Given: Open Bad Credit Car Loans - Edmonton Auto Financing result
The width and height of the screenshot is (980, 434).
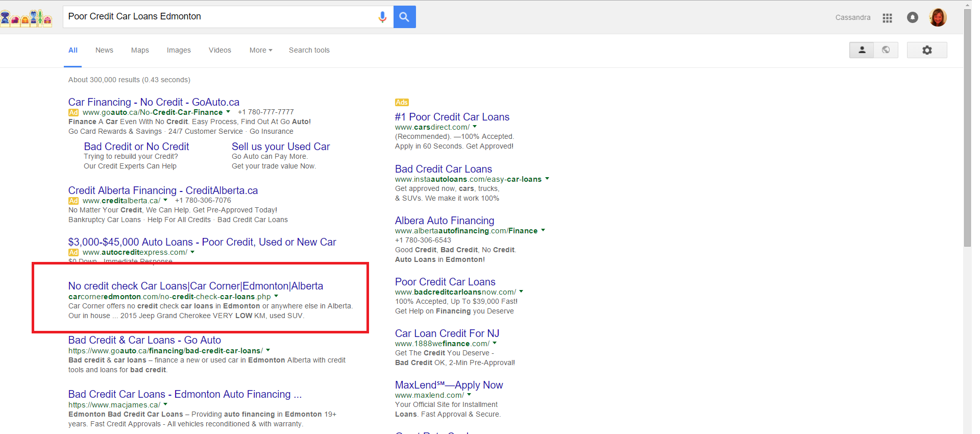Looking at the screenshot, I should pos(185,394).
